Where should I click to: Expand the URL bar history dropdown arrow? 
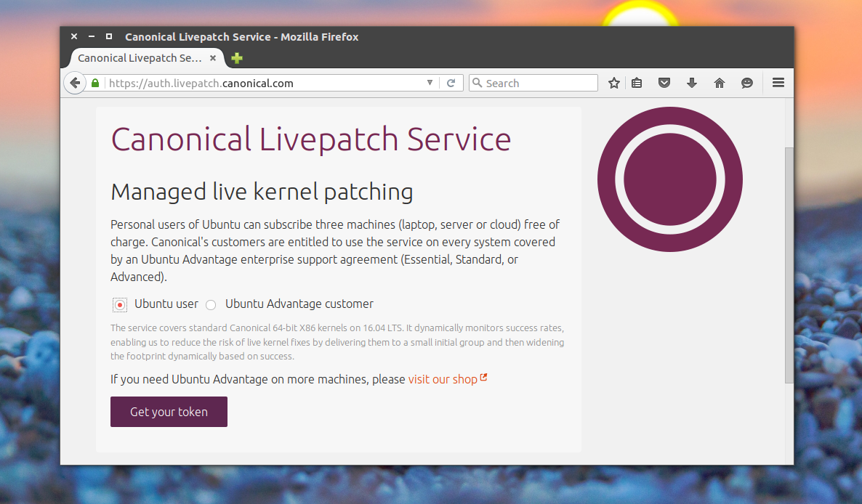[x=430, y=83]
